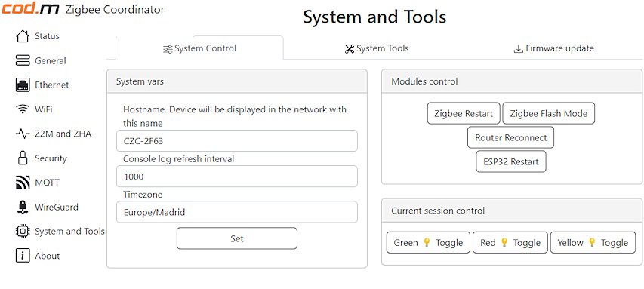Click the Router Reconnect button
Image resolution: width=644 pixels, height=289 pixels.
[511, 137]
